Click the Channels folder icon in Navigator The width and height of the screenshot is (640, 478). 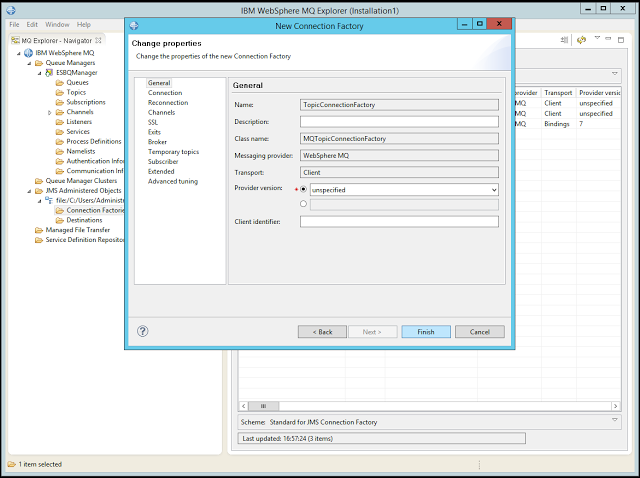coord(60,112)
